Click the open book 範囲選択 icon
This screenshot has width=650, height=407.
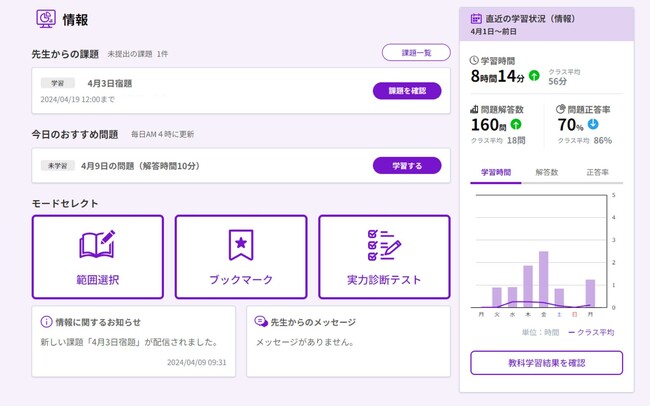(97, 244)
